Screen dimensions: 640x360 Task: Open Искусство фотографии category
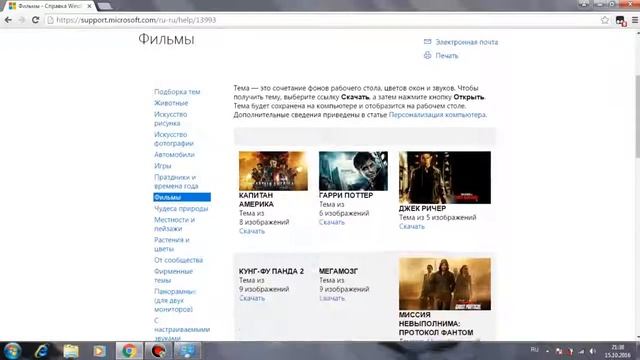(x=174, y=139)
